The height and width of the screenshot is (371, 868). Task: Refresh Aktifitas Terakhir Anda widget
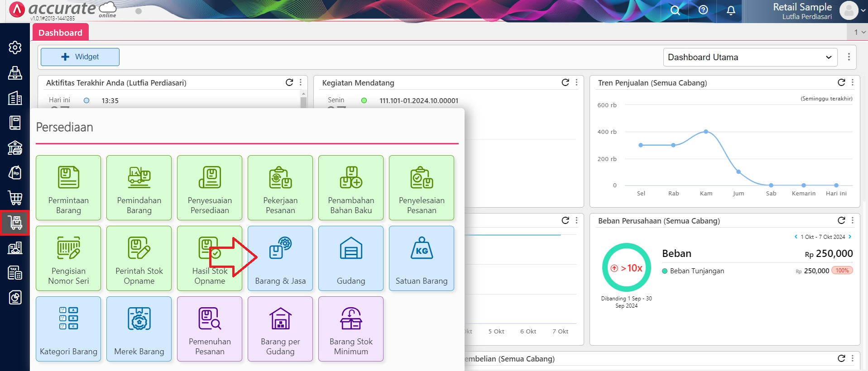click(289, 82)
